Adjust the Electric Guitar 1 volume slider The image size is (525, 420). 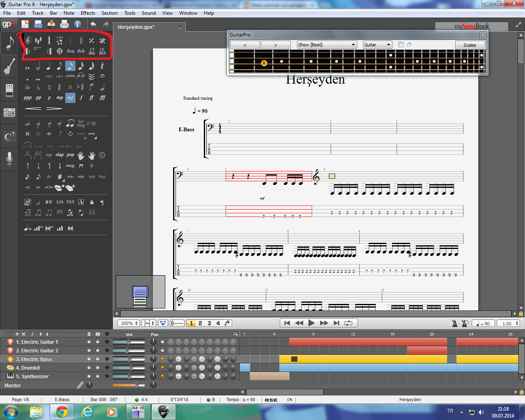click(129, 342)
